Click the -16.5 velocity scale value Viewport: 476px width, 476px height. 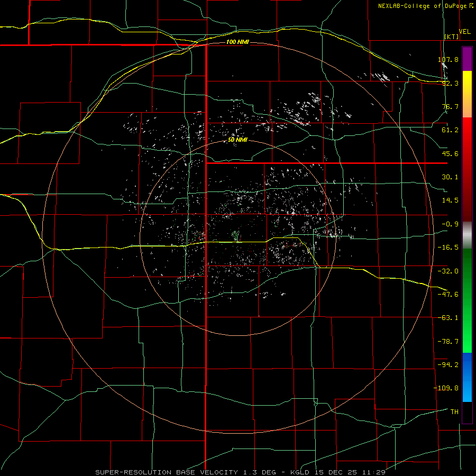click(448, 248)
